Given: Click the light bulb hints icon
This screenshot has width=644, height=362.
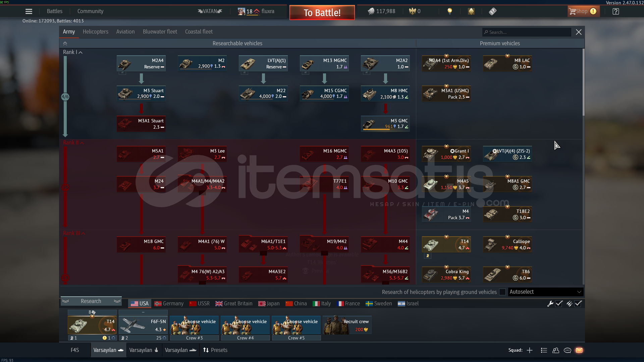Looking at the screenshot, I should coord(450,11).
